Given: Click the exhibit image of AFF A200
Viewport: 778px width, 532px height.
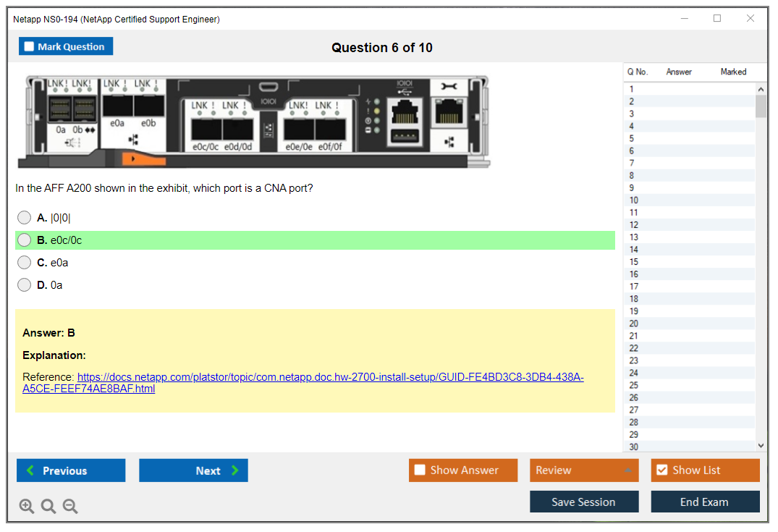Looking at the screenshot, I should (x=253, y=121).
